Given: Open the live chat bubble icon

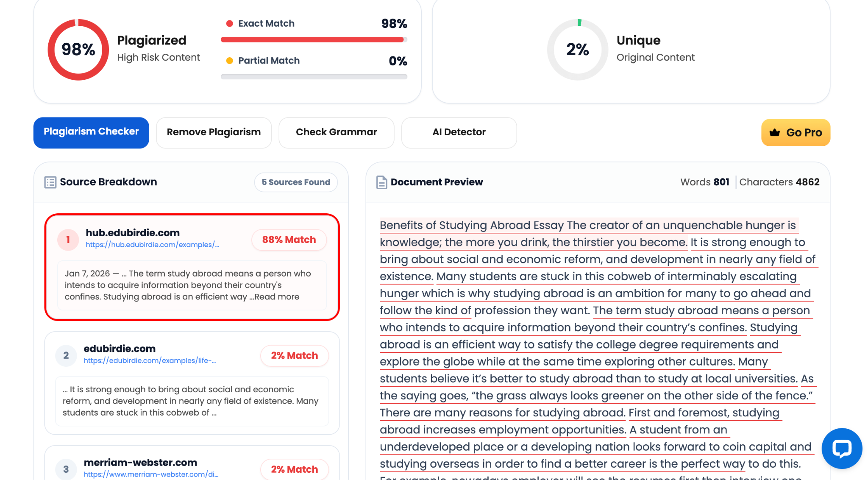Looking at the screenshot, I should [842, 448].
